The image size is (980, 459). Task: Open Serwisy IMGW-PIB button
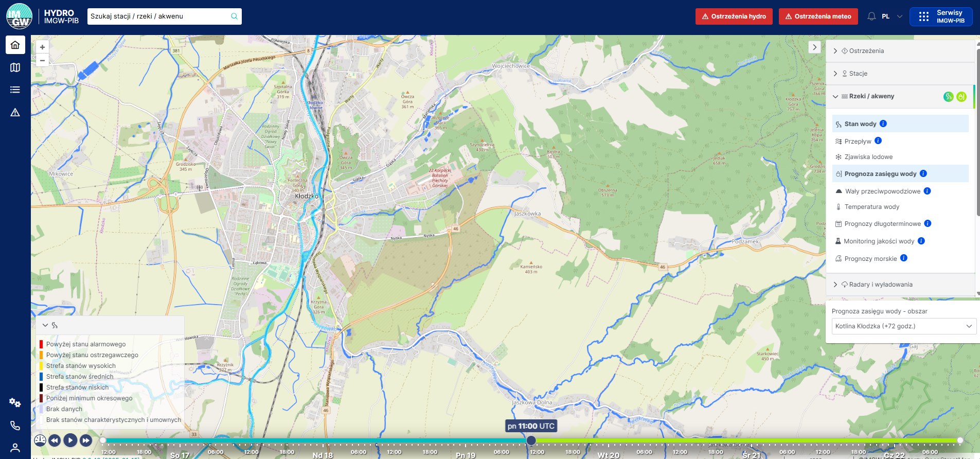click(x=940, y=16)
